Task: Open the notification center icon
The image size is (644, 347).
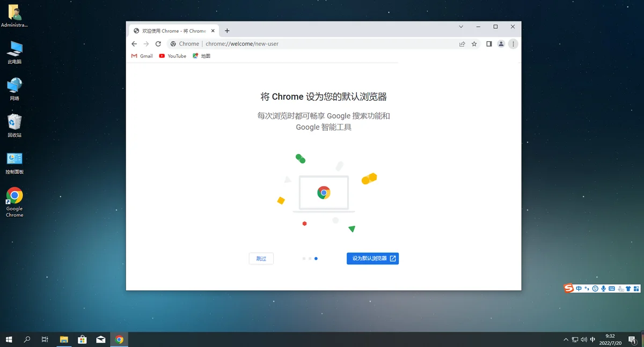Action: coord(632,339)
